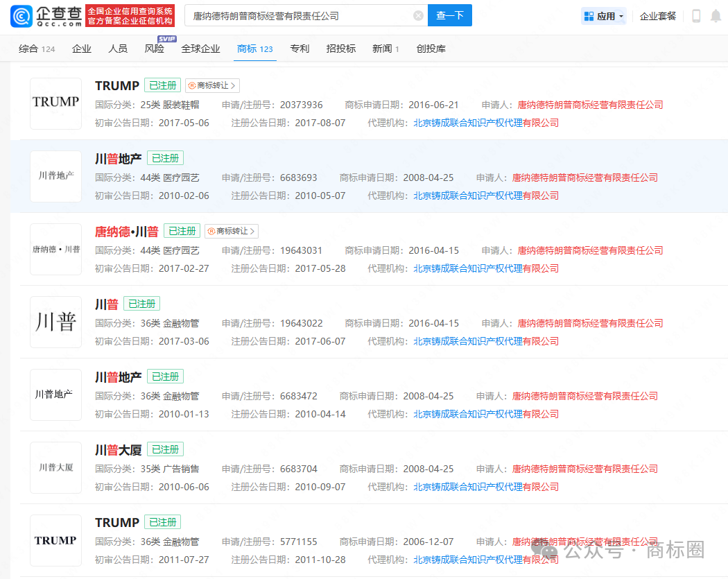Open TRUMP class 25 trademark thumbnail
Viewport: 728px width, 579px height.
coord(55,103)
